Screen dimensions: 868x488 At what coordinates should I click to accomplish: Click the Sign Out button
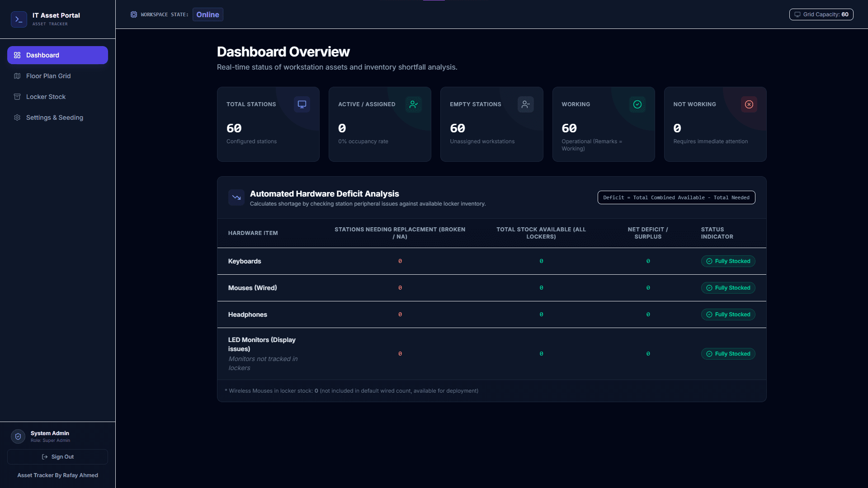click(57, 457)
